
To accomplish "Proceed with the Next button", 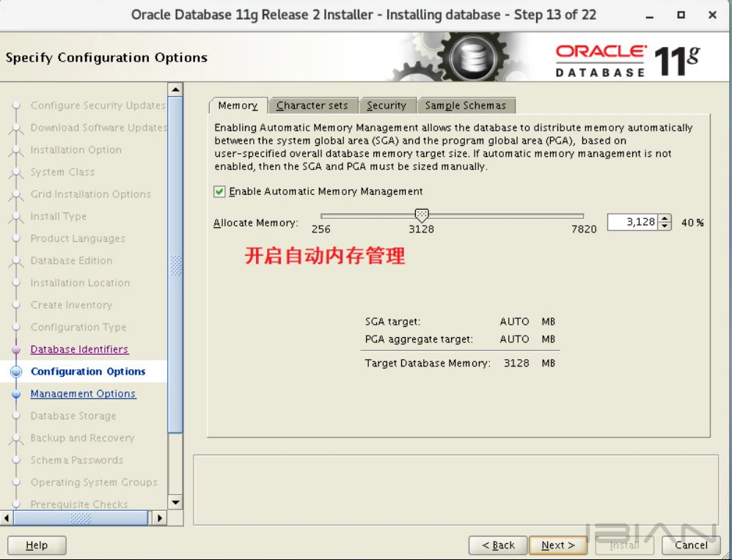I will coord(558,545).
